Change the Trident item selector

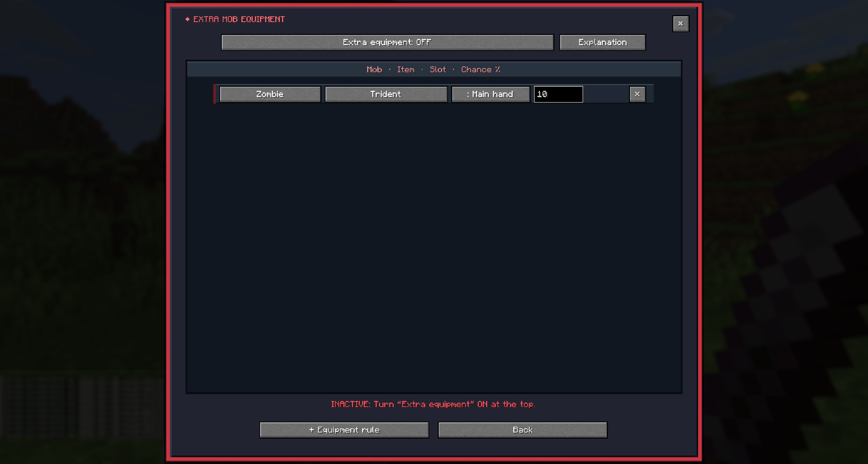point(386,94)
